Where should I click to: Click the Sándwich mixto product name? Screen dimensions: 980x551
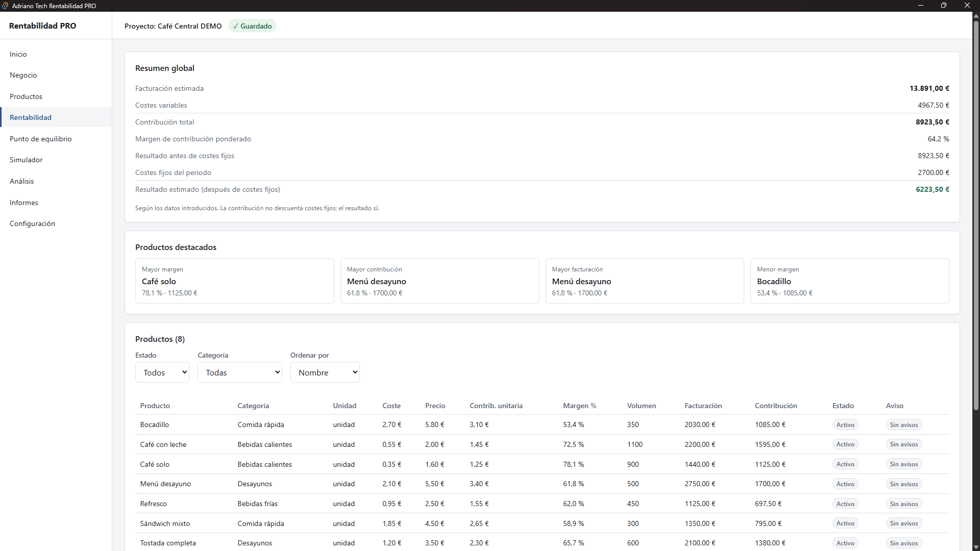(165, 523)
